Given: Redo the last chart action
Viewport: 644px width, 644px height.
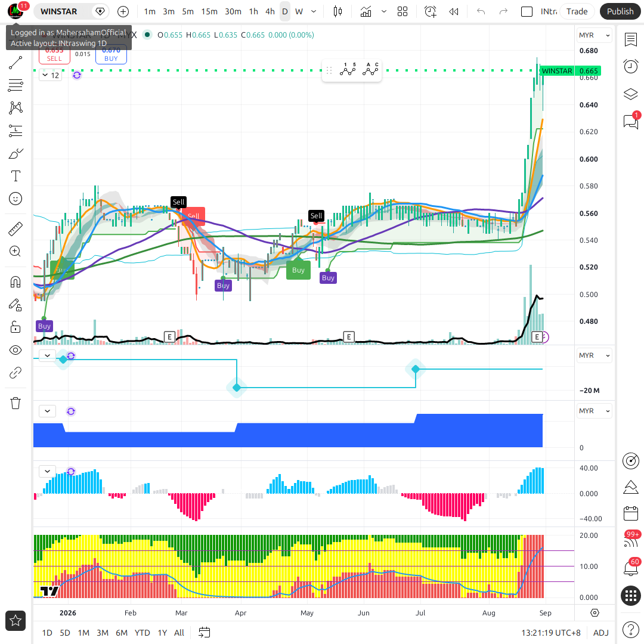Looking at the screenshot, I should click(x=503, y=11).
